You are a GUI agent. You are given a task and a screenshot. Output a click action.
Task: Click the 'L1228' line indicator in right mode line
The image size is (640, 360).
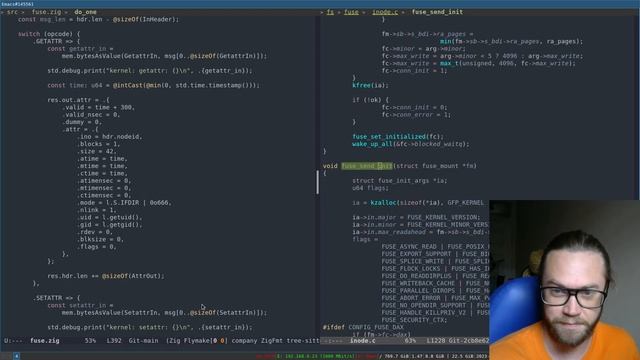(436, 340)
